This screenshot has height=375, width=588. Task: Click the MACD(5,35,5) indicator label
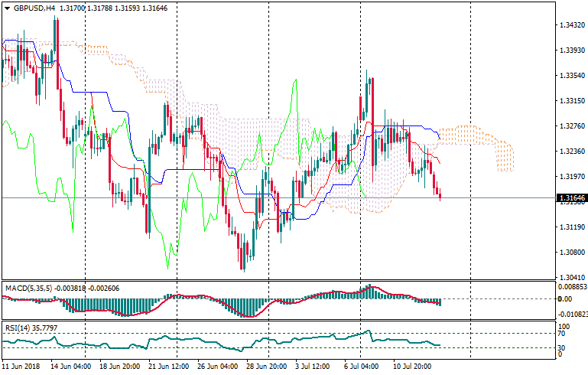click(x=28, y=288)
